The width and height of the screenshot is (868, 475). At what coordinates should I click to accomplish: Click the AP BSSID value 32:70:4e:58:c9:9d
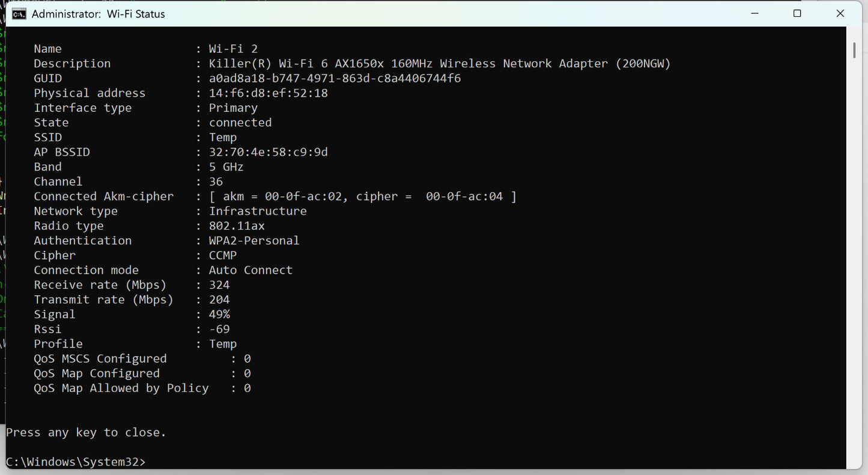268,152
